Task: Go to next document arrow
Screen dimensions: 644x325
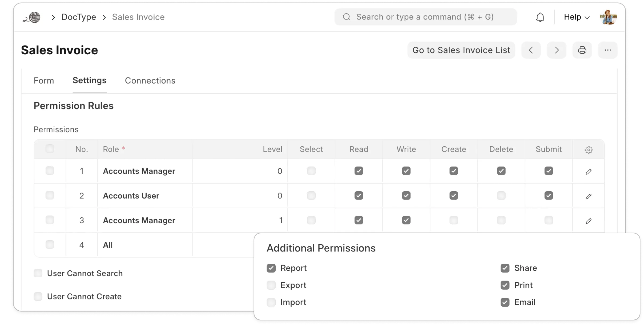Action: coord(557,50)
